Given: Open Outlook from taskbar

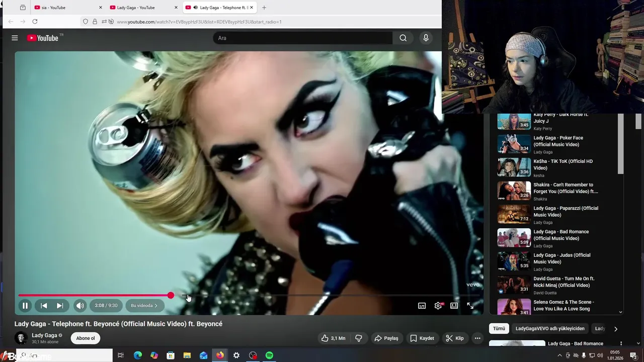Looking at the screenshot, I should (x=203, y=355).
